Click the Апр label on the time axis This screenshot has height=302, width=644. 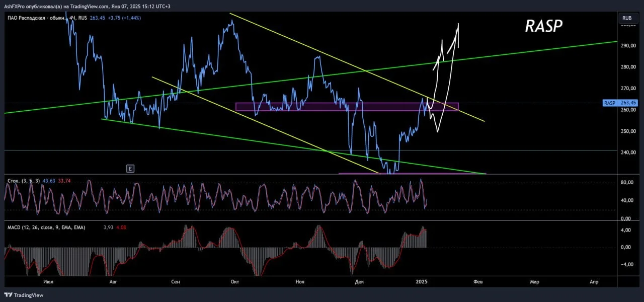point(594,282)
